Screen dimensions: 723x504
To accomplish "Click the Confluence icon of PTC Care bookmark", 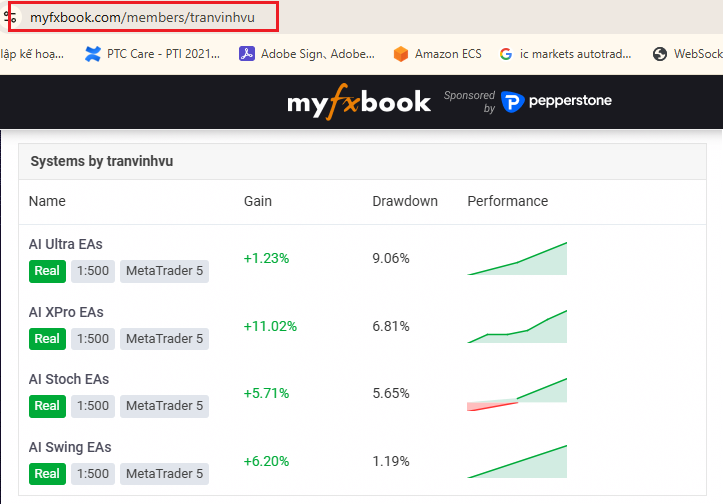I will (x=93, y=54).
